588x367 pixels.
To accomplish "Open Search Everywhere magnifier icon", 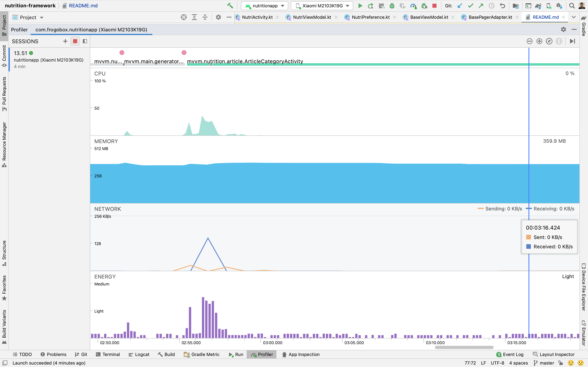I will click(572, 6).
